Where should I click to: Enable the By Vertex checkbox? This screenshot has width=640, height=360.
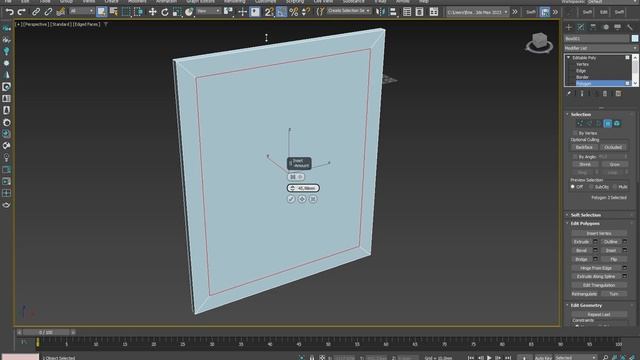pyautogui.click(x=575, y=133)
